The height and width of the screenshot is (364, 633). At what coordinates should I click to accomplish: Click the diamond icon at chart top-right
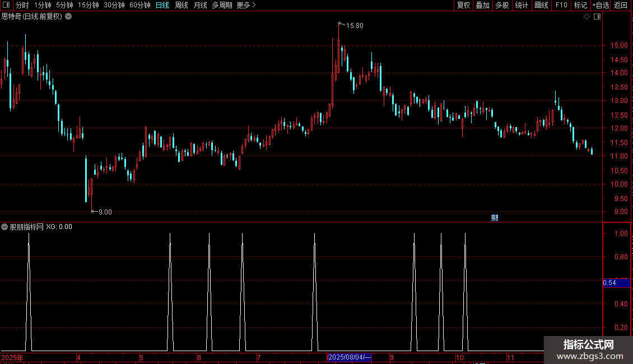(587, 17)
